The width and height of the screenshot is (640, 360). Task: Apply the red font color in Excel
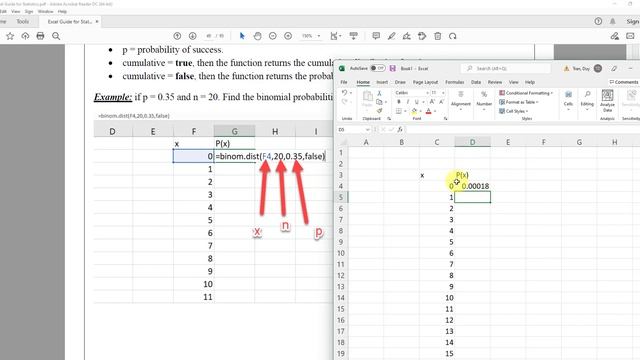pos(429,111)
